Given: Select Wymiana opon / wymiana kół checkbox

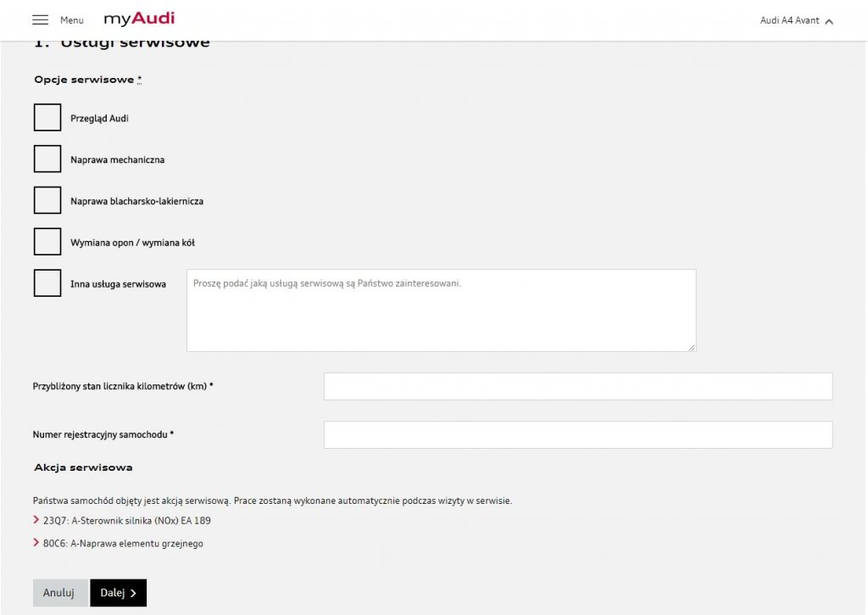Looking at the screenshot, I should (47, 242).
